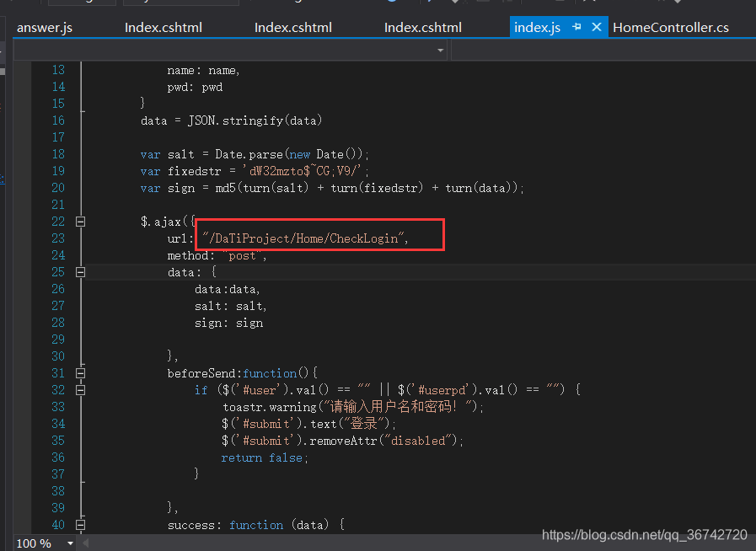Collapse the $.ajax block on line 22

[81, 222]
